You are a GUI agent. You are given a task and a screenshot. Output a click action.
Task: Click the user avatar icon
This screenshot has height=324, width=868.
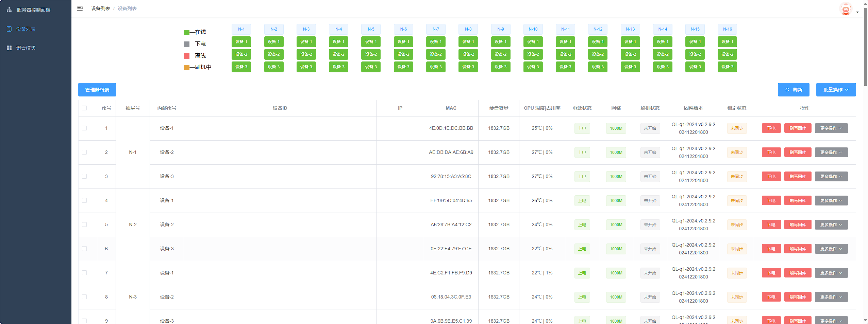coord(846,9)
